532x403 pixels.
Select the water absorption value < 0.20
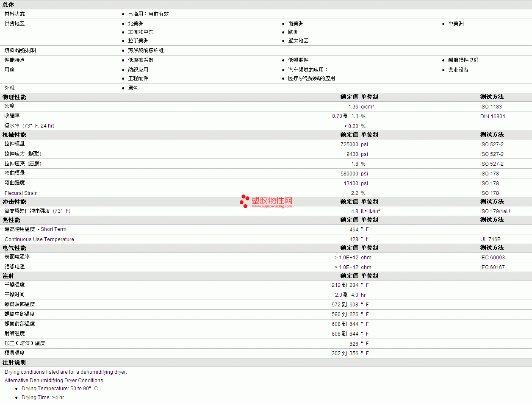coord(351,126)
